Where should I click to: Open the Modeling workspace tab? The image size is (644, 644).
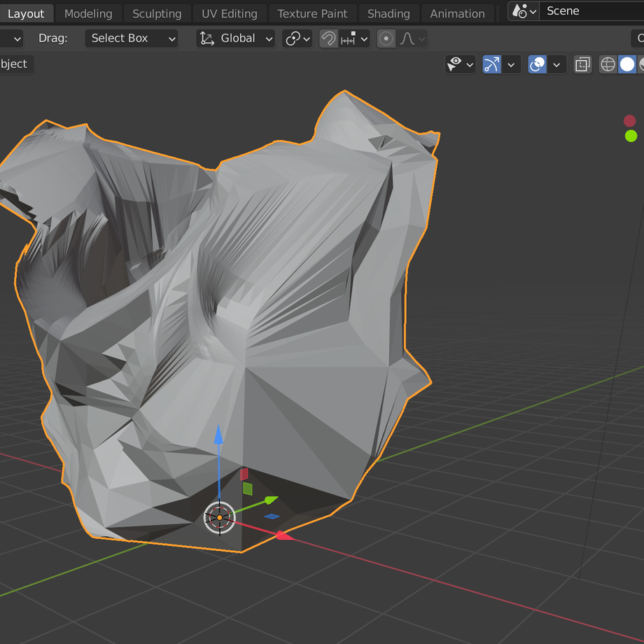point(88,13)
